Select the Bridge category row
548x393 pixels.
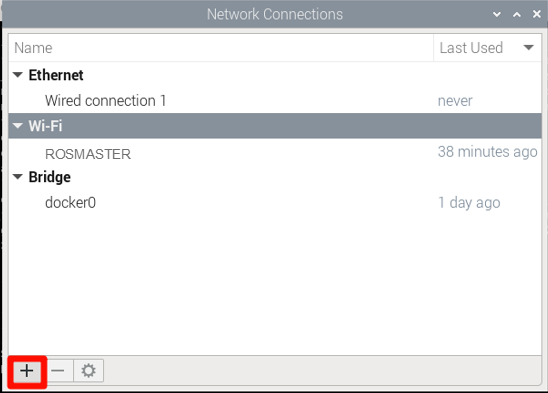tap(275, 177)
